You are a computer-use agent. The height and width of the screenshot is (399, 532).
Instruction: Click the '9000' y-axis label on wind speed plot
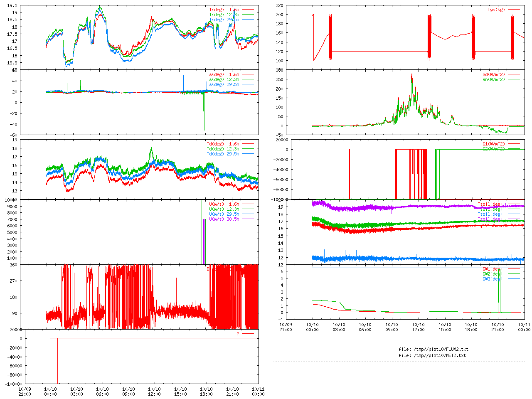[x=12, y=207]
